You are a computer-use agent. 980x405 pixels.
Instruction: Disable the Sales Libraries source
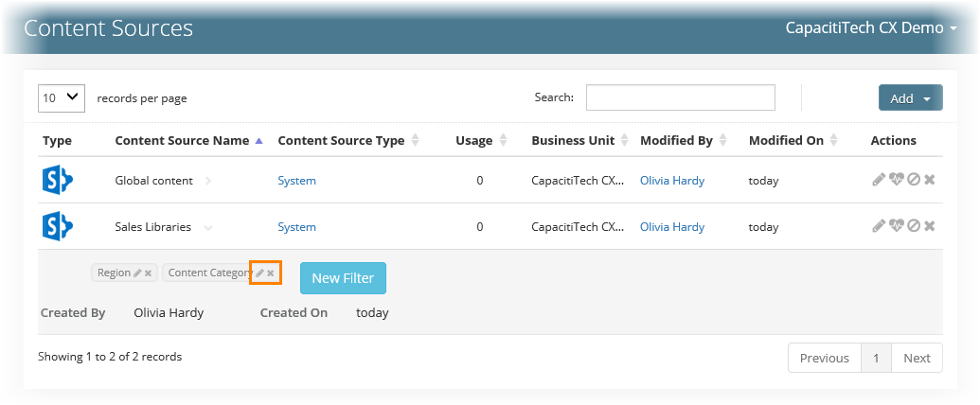[x=914, y=226]
